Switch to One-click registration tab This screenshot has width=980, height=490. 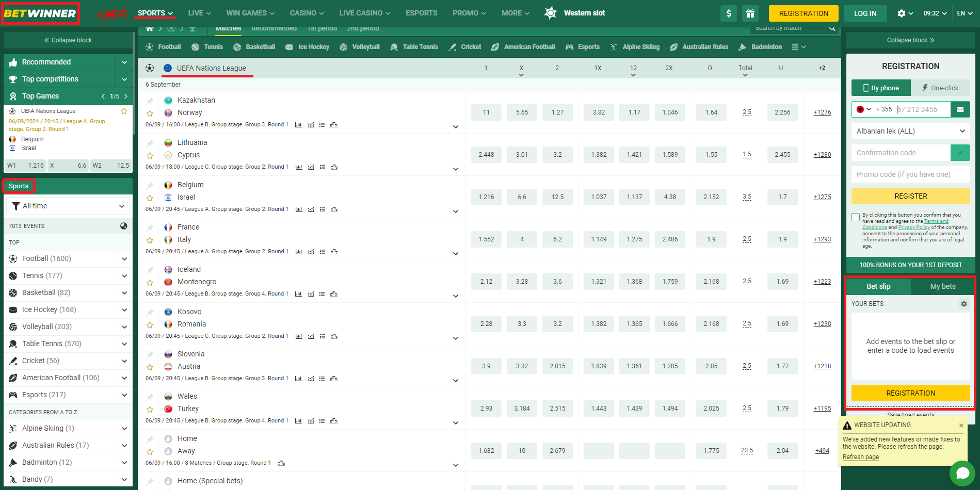point(940,88)
